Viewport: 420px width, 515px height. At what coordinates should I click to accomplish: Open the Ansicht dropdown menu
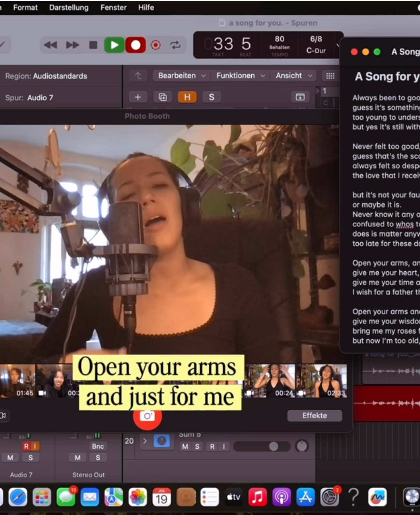coord(294,76)
